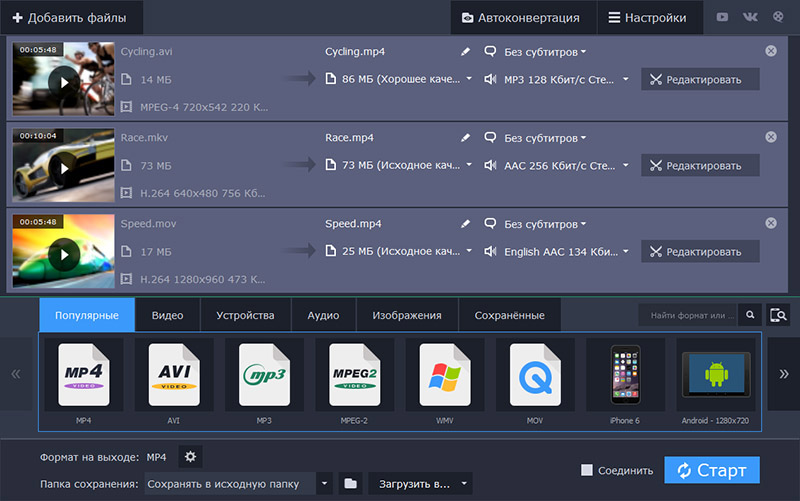Click the pencil icon next to Cycling.mp4

click(465, 51)
